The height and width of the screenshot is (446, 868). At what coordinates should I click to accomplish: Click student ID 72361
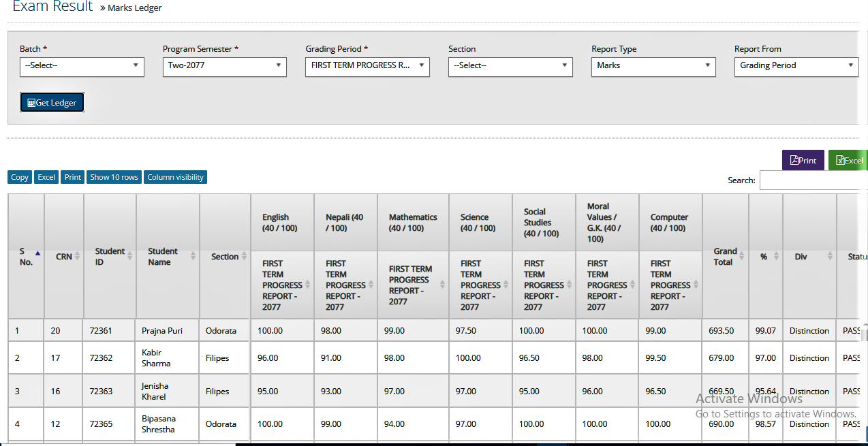(101, 331)
